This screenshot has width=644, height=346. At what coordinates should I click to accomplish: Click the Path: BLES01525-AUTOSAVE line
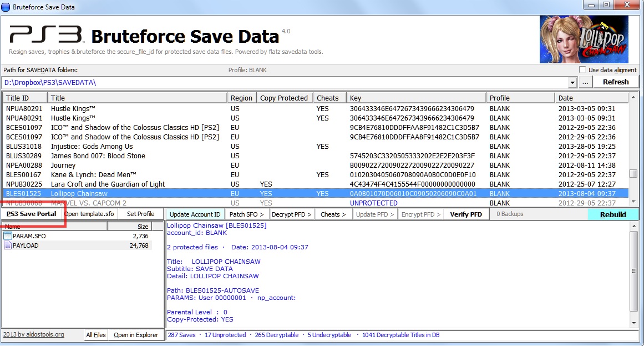tap(213, 290)
